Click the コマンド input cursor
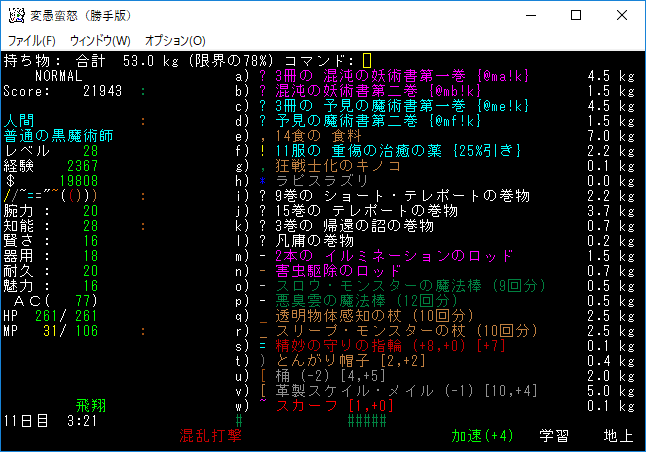Screen dimensions: 646x452 pyautogui.click(x=367, y=61)
